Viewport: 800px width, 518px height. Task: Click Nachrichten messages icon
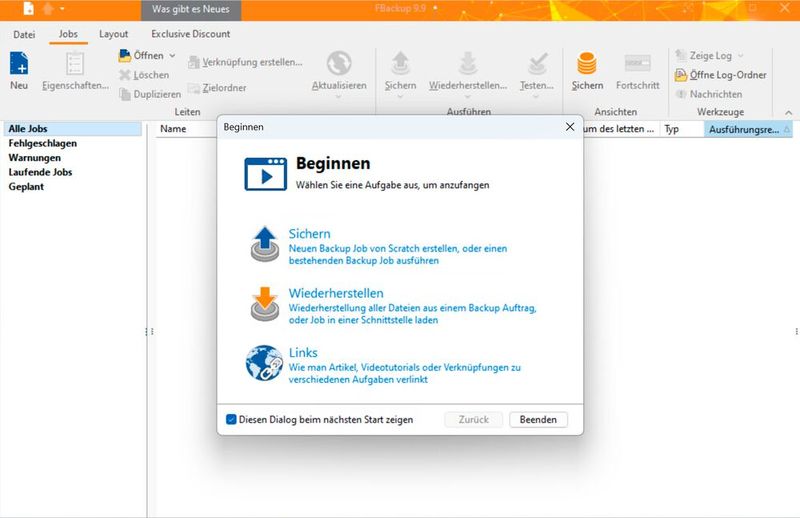click(x=681, y=94)
